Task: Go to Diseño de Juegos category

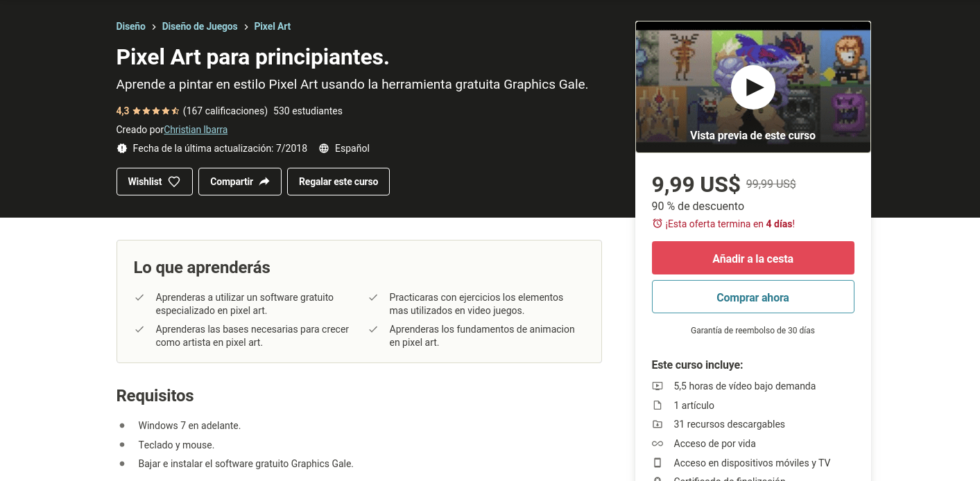Action: [200, 26]
